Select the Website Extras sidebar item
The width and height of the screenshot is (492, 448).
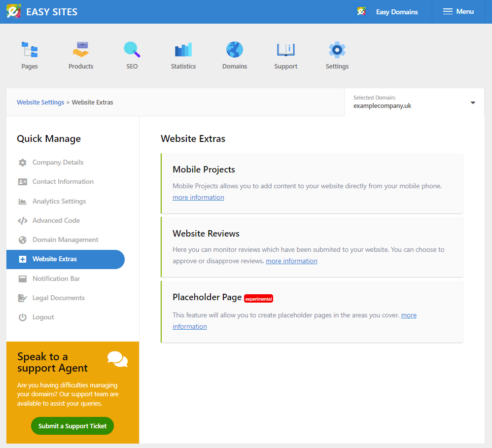tap(65, 259)
